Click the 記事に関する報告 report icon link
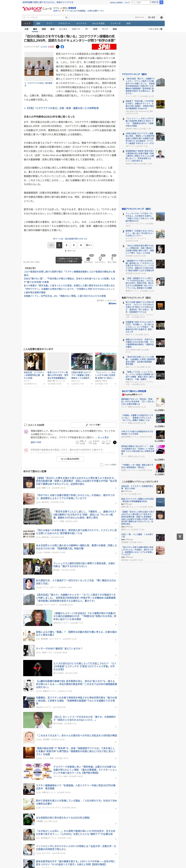The width and height of the screenshot is (186, 868). tap(31, 262)
